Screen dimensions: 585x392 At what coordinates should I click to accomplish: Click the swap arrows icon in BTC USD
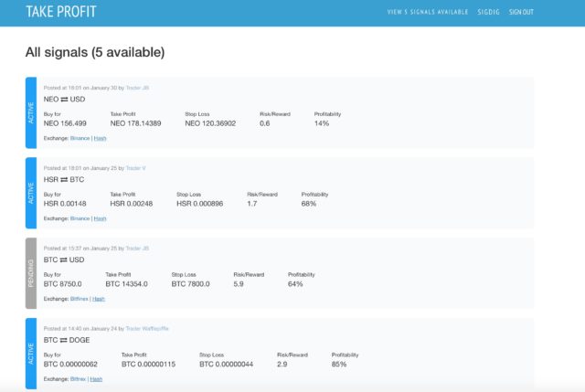pyautogui.click(x=62, y=259)
